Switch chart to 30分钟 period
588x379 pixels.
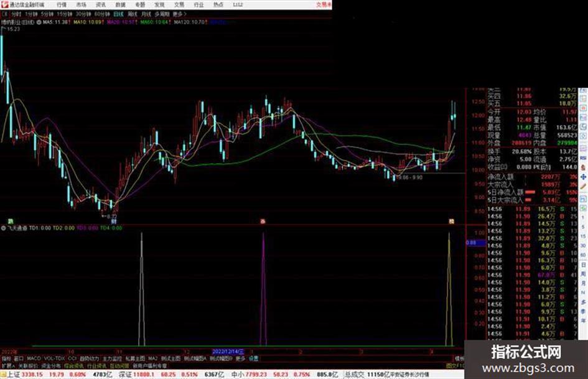83,14
